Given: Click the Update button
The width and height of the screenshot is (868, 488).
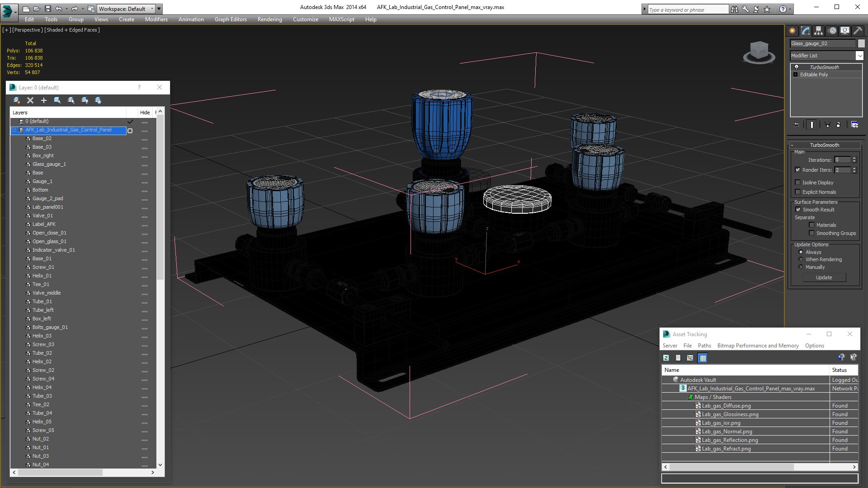Looking at the screenshot, I should [x=824, y=277].
